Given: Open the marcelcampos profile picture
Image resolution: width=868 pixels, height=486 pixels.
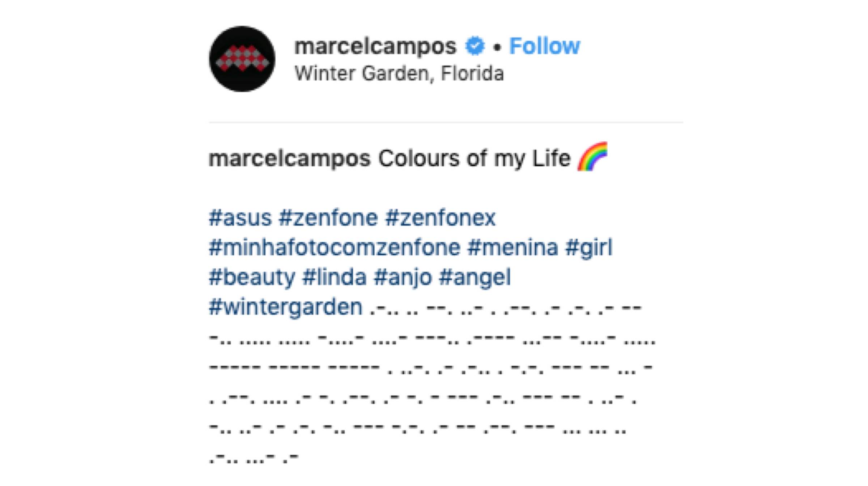Looking at the screenshot, I should click(242, 59).
